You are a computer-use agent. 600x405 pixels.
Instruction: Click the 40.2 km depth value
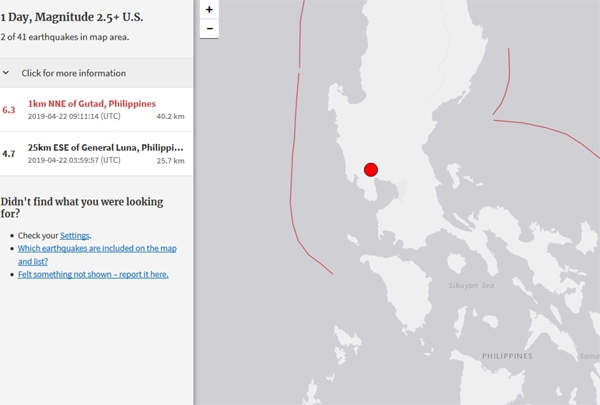point(170,117)
